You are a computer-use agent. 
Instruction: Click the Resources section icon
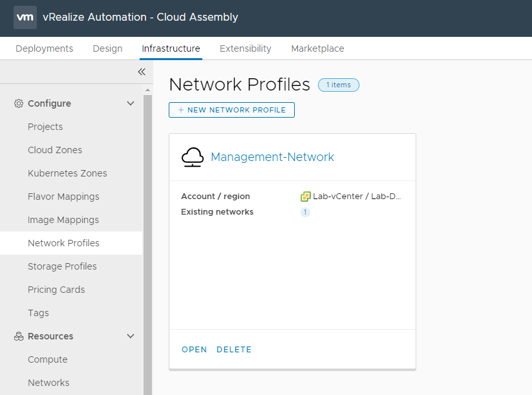point(19,336)
